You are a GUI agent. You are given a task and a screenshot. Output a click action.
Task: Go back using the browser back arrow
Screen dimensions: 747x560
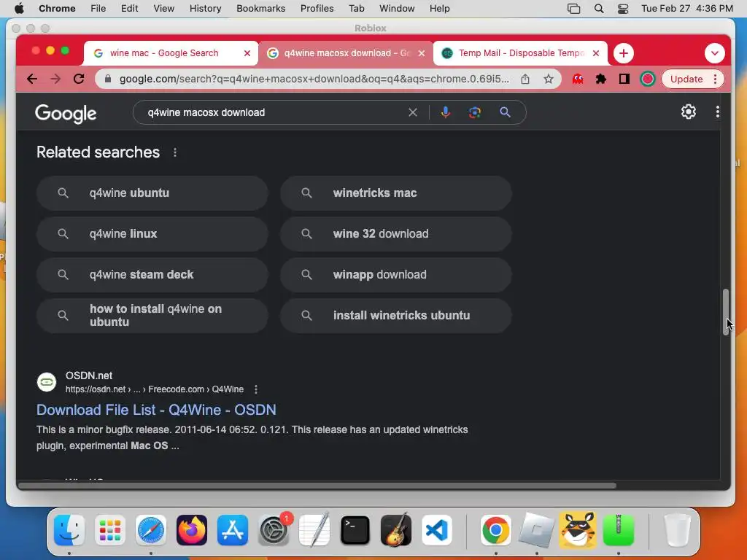(32, 79)
